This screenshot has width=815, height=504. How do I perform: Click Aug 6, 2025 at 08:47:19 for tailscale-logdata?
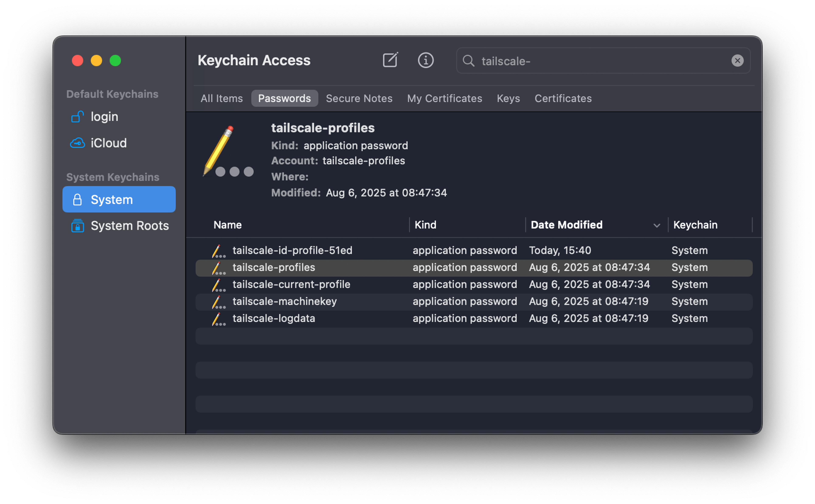pos(589,319)
